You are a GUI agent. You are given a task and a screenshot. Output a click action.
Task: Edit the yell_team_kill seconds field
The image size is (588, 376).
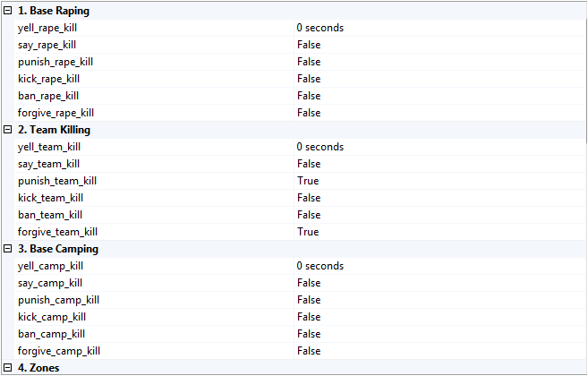pos(320,147)
